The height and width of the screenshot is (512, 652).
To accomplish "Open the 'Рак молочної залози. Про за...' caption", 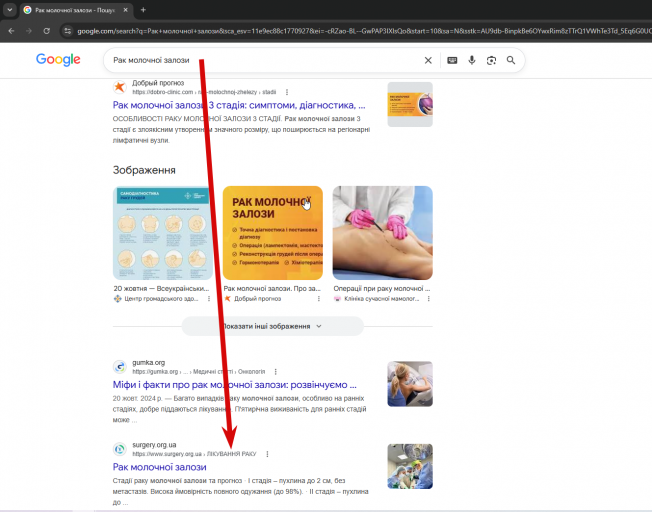I will (272, 288).
